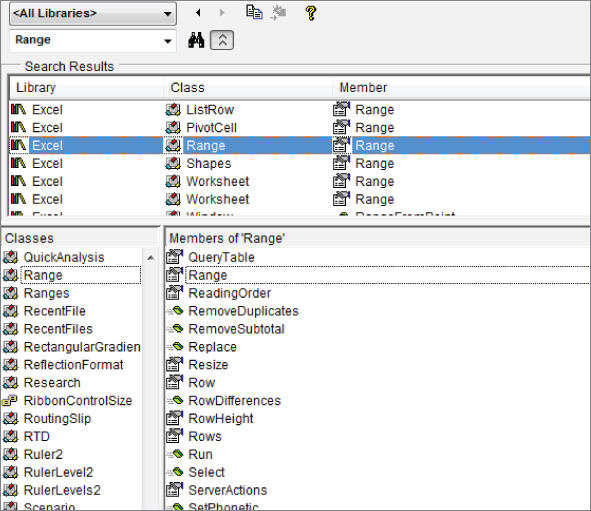Select the PivotCell class in search results
The width and height of the screenshot is (591, 511).
211,128
